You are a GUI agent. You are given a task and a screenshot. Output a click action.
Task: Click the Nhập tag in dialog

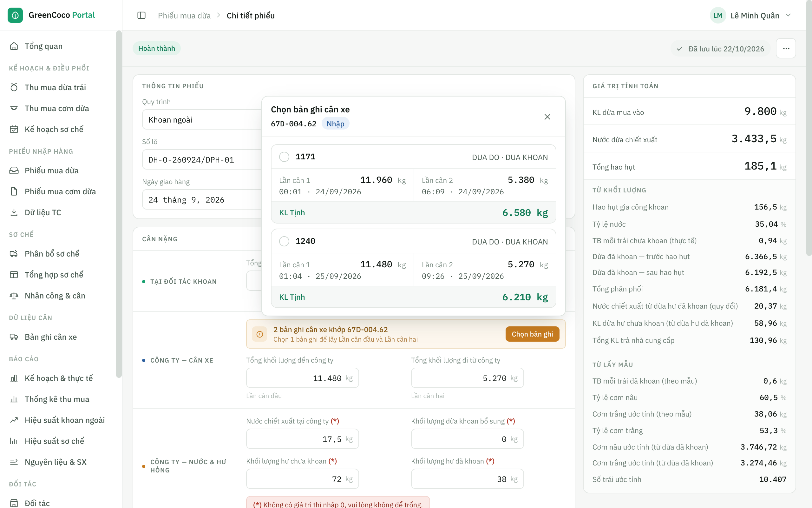click(x=335, y=124)
